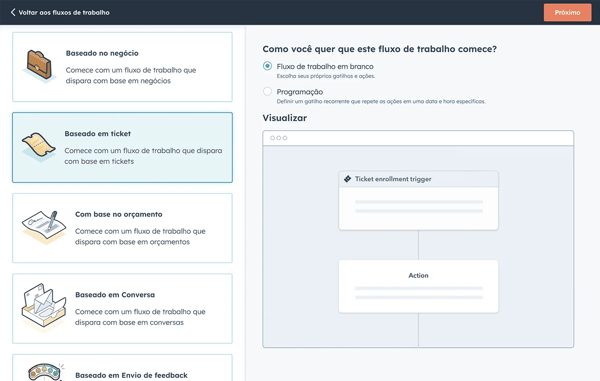Click the ticket icon in enrollment trigger
Image resolution: width=600 pixels, height=381 pixels.
click(x=347, y=179)
